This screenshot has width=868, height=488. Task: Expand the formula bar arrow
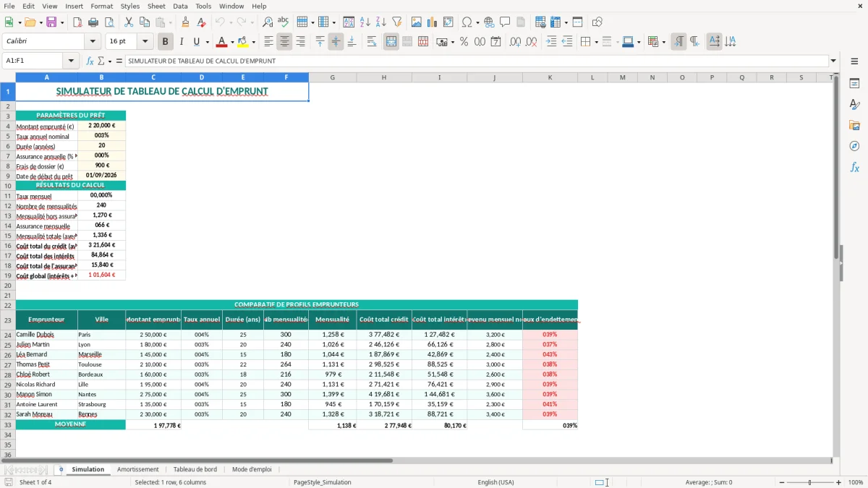833,61
